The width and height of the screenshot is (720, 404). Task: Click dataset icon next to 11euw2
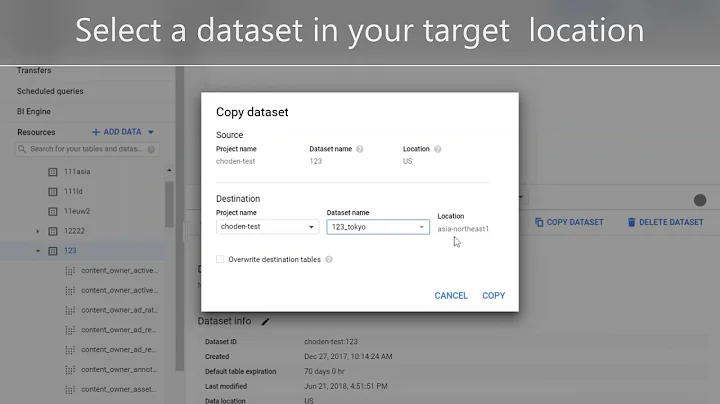click(53, 211)
